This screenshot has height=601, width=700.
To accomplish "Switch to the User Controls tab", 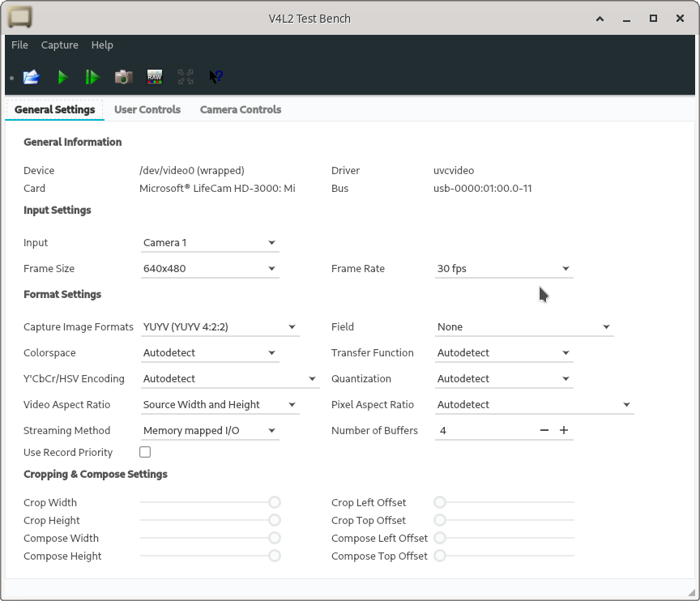I will (147, 109).
